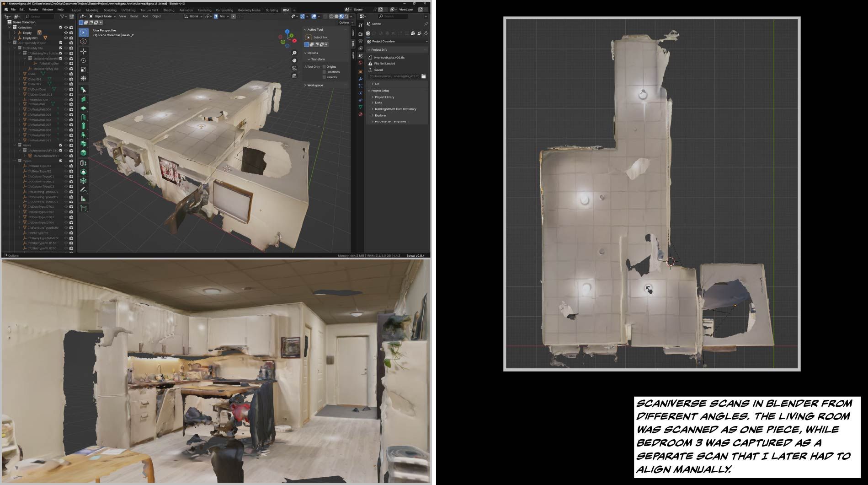Viewport: 868px width, 485px height.
Task: Activate the 3D Cursor tool
Action: click(x=83, y=42)
